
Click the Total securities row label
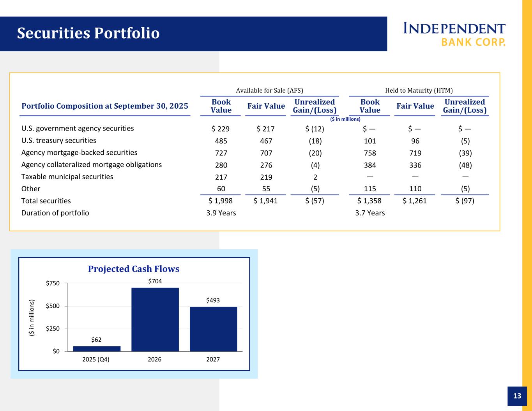(x=46, y=201)
